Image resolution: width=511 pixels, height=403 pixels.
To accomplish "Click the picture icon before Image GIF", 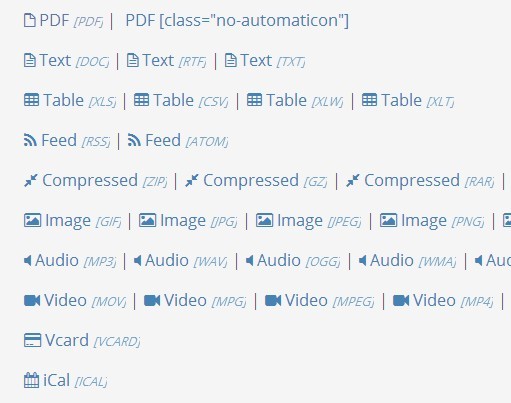I will 32,220.
